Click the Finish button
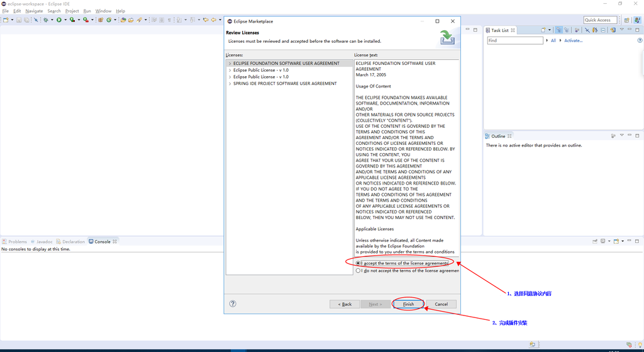 point(408,304)
